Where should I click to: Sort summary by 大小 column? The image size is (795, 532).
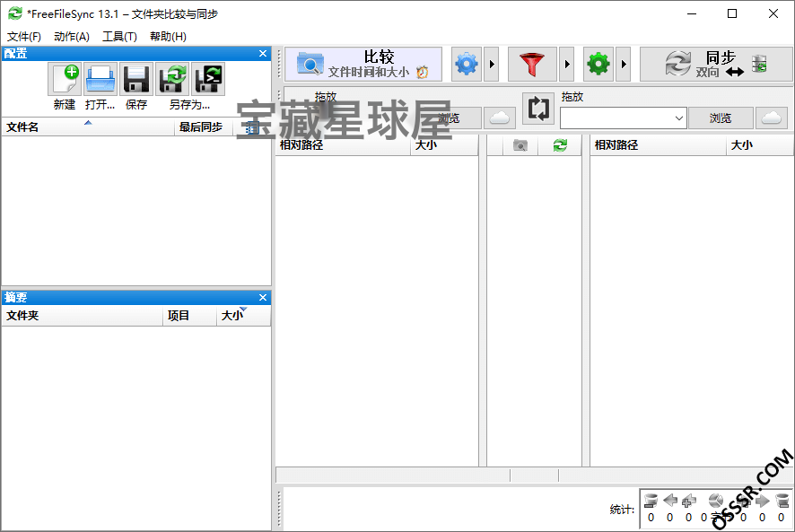243,316
